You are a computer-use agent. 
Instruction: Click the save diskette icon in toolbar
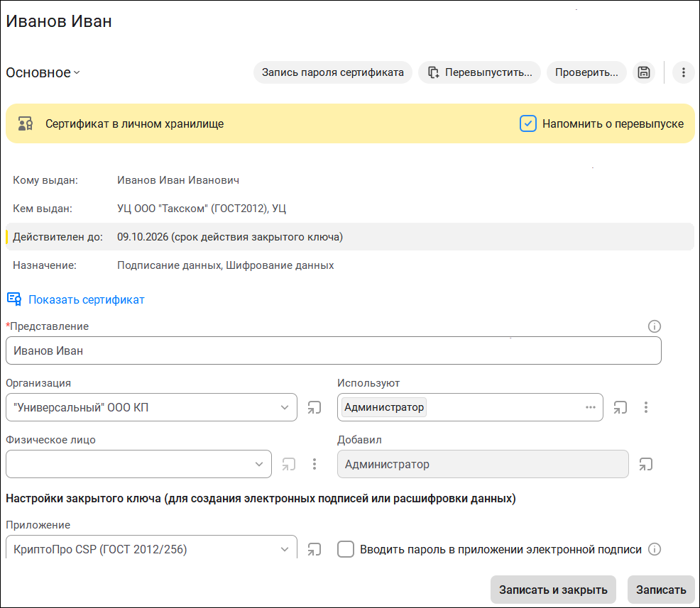643,72
